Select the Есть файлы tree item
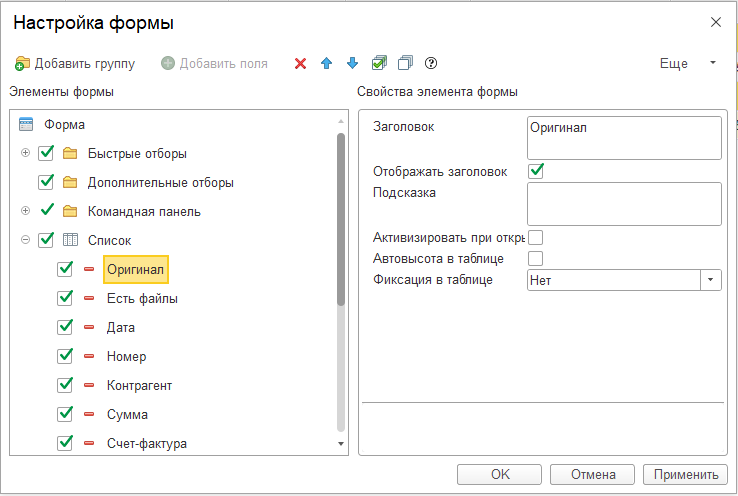738x496 pixels. [x=142, y=298]
